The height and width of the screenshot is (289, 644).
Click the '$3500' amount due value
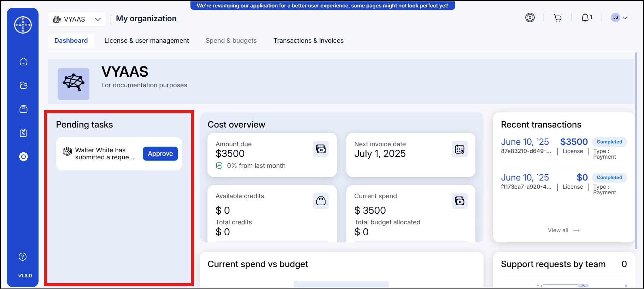(230, 154)
